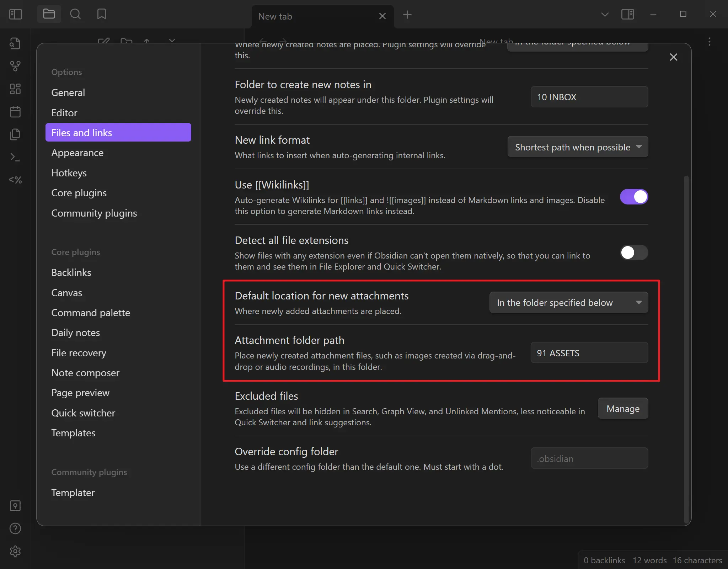Click the insert template ribbon icon
The width and height of the screenshot is (728, 569).
[x=15, y=134]
